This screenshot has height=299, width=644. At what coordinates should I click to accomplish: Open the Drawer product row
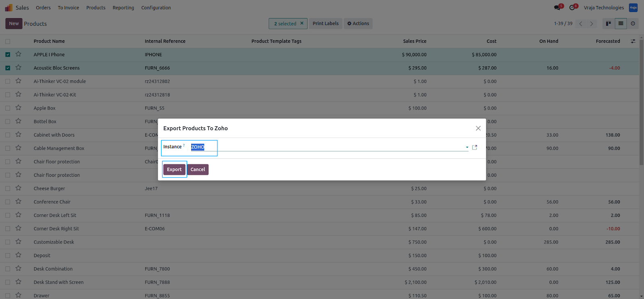(41, 296)
